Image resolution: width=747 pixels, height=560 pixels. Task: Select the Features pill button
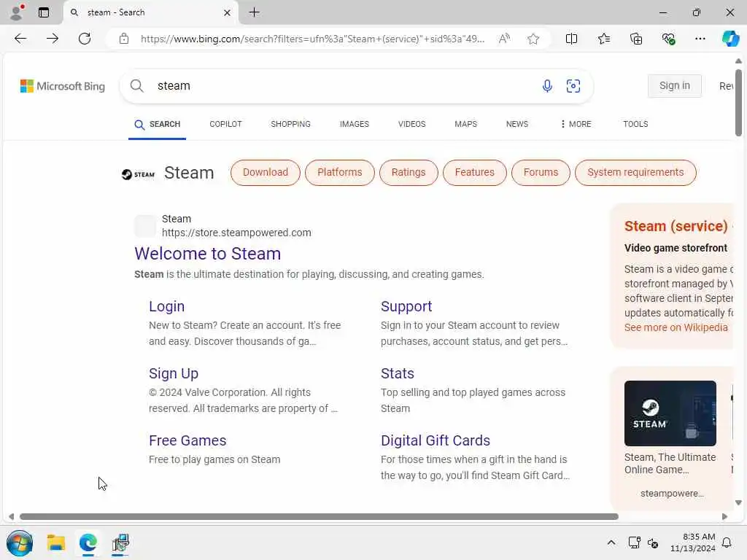pos(474,172)
